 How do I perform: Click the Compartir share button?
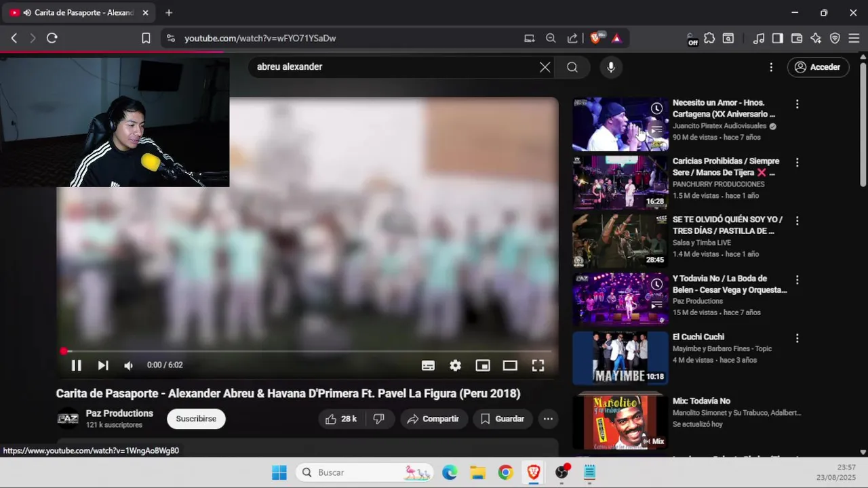coord(433,419)
